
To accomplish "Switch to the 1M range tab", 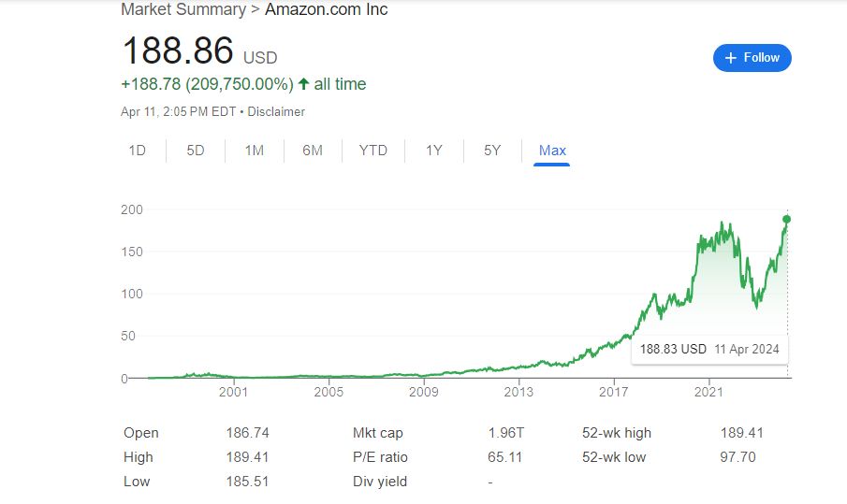I will pyautogui.click(x=254, y=151).
